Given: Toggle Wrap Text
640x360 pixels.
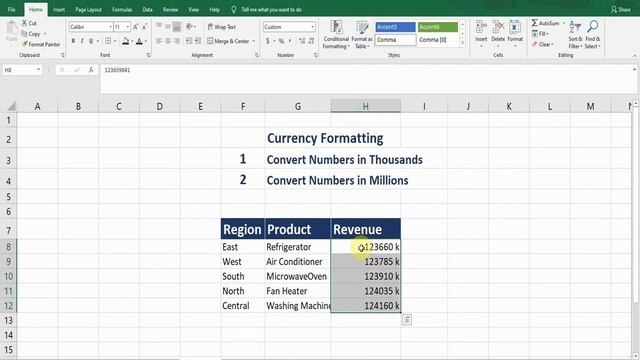Looking at the screenshot, I should point(222,27).
